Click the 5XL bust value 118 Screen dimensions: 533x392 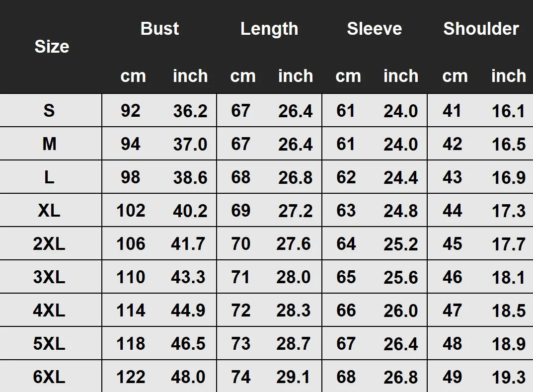(x=131, y=344)
